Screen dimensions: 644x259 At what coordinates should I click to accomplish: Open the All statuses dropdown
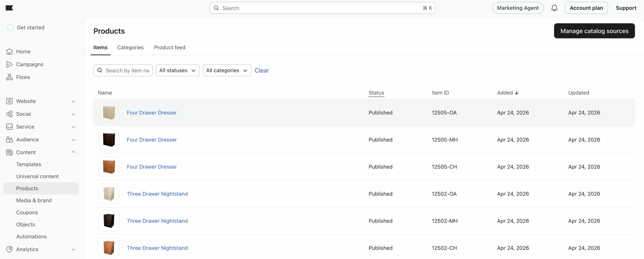click(178, 70)
